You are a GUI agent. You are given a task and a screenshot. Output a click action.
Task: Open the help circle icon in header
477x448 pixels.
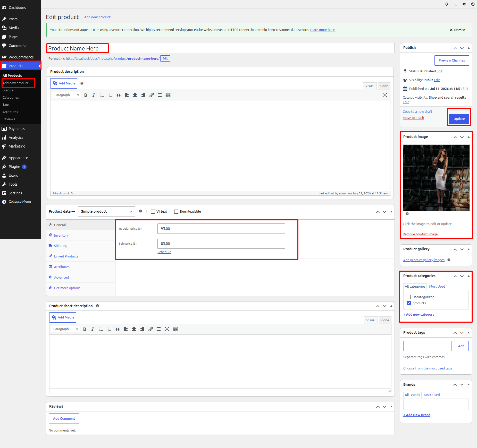coord(473,4)
